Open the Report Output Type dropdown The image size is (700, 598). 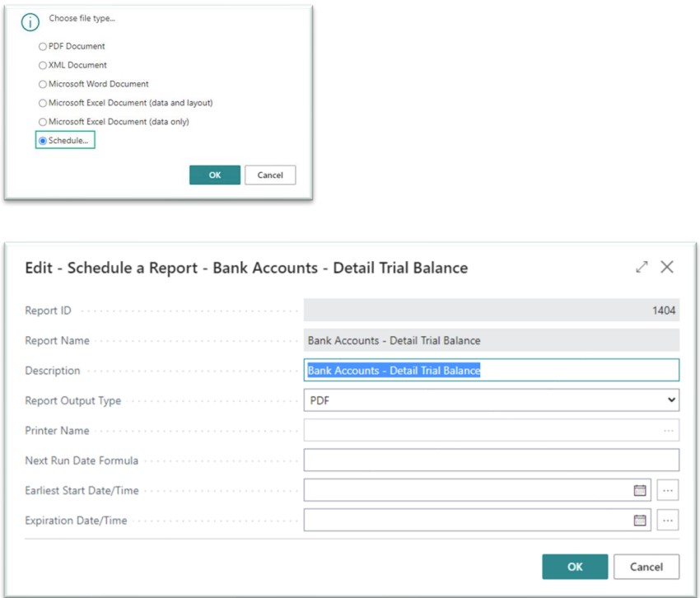tap(492, 400)
